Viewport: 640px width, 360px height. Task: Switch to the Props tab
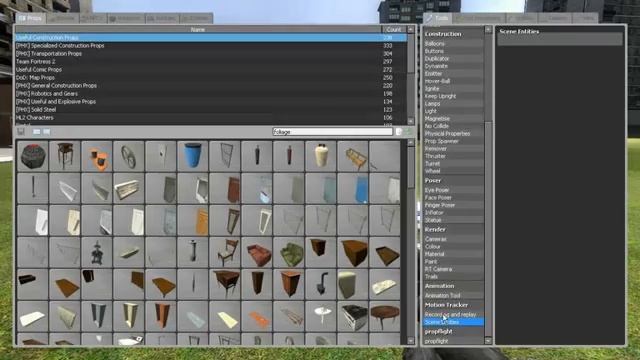coord(31,18)
